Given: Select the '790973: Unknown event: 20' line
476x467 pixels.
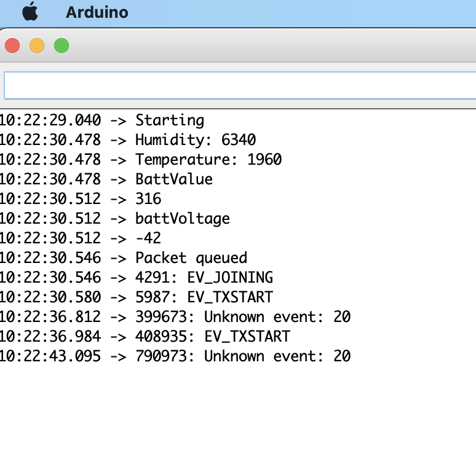Looking at the screenshot, I should (x=175, y=356).
